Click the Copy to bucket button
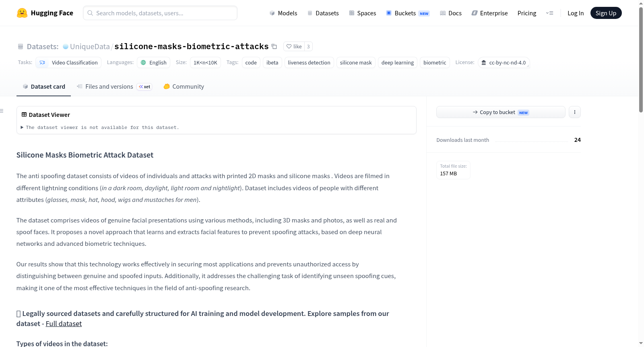The height and width of the screenshot is (347, 644). pos(501,112)
